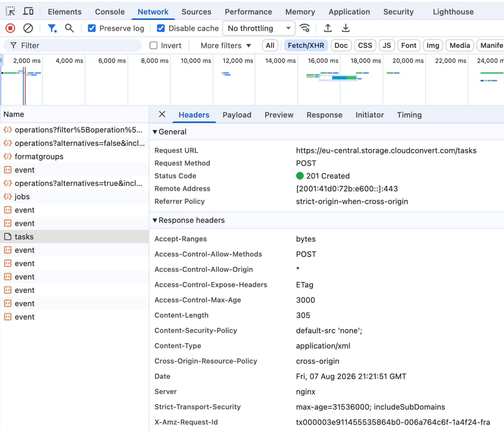Open the More filters dropdown
Viewport: 504px width, 431px height.
pos(225,46)
